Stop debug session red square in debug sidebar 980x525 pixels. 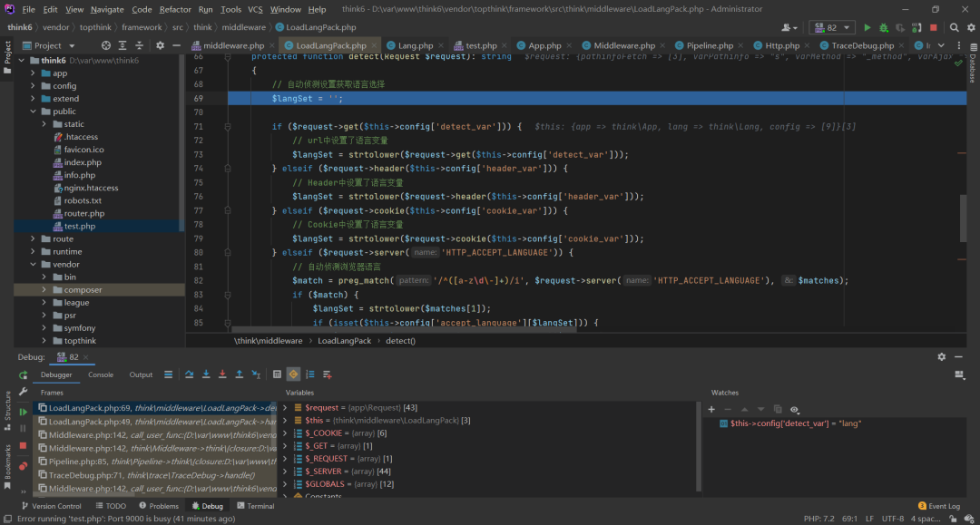(23, 446)
